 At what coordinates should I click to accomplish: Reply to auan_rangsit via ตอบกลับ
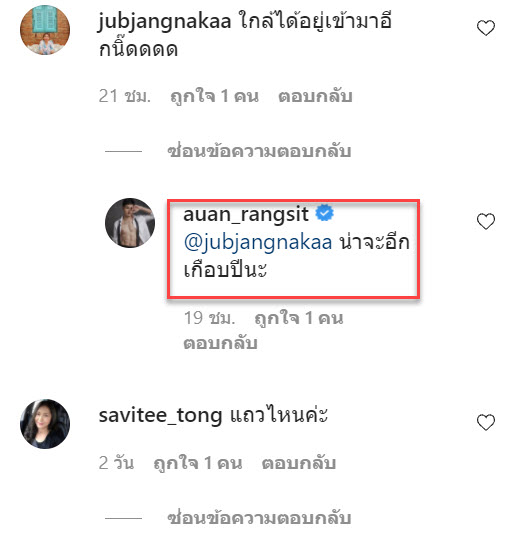pos(221,343)
